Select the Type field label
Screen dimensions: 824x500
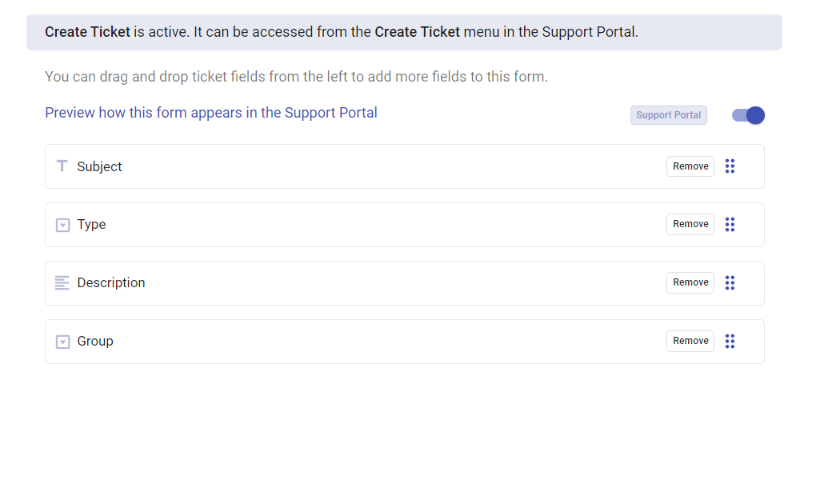click(x=91, y=225)
